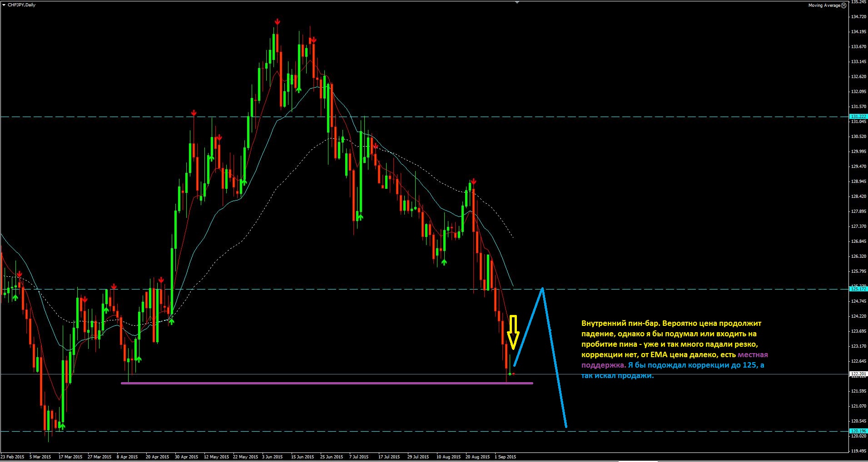Viewport: 868px width, 462px height.
Task: Click the 23 Feb 2015 date label
Action: (x=12, y=457)
